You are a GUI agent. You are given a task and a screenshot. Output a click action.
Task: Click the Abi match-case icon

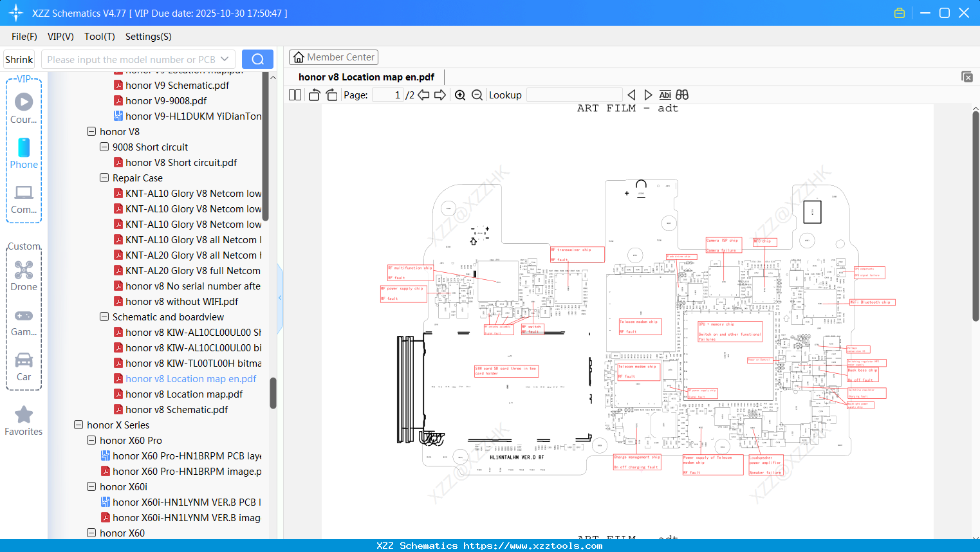coord(665,95)
